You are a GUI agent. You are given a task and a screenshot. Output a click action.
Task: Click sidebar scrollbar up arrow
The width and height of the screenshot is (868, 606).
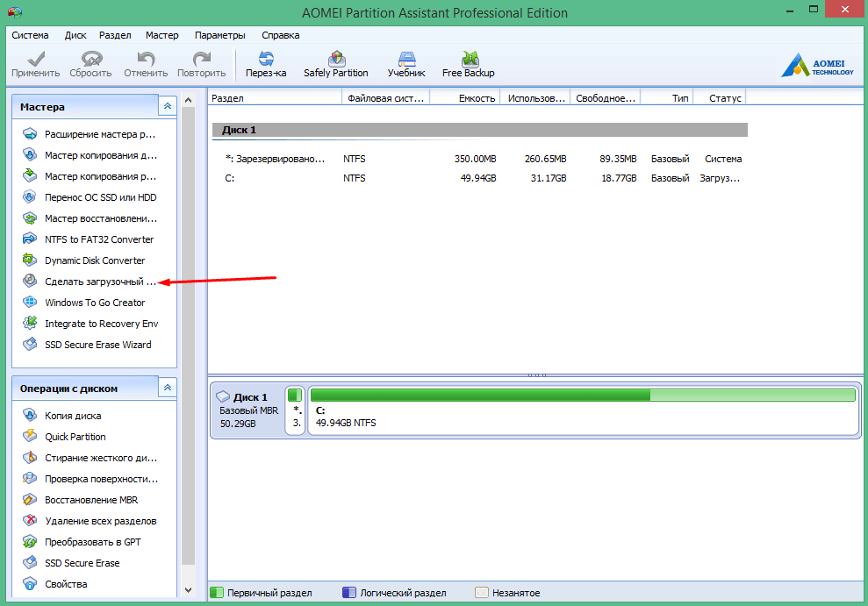(x=188, y=100)
